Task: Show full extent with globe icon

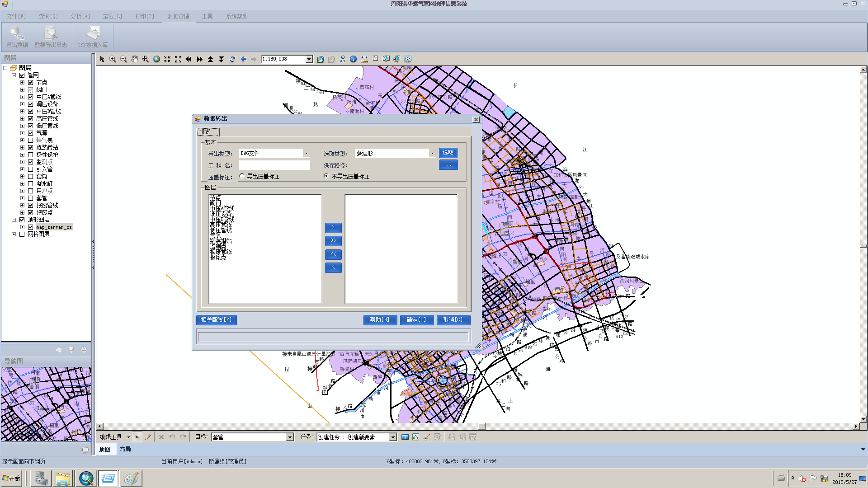Action: (156, 59)
